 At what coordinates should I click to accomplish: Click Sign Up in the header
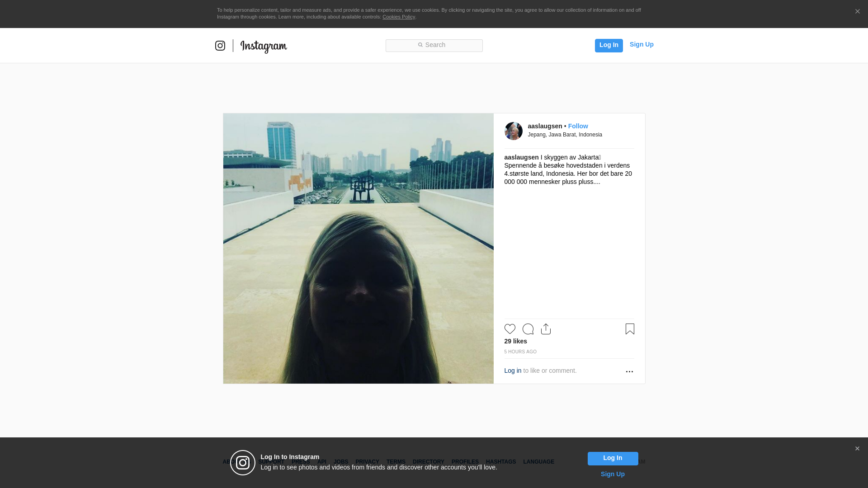(x=641, y=44)
